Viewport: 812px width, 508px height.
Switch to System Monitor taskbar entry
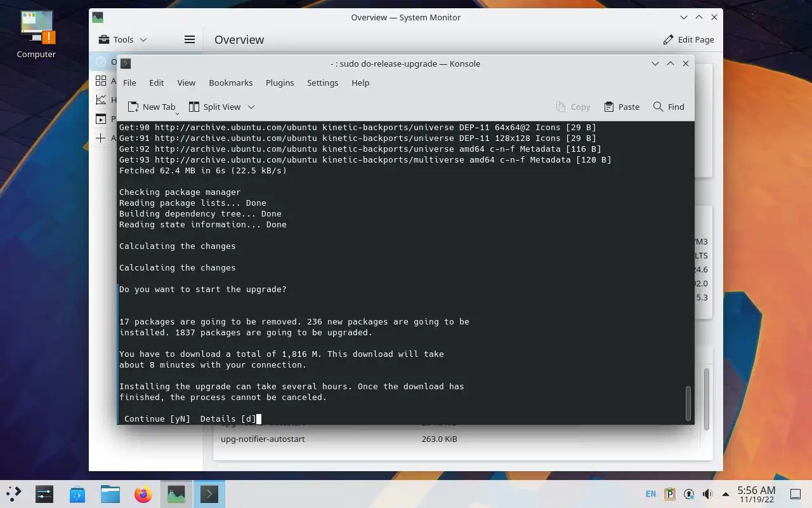[x=176, y=493]
